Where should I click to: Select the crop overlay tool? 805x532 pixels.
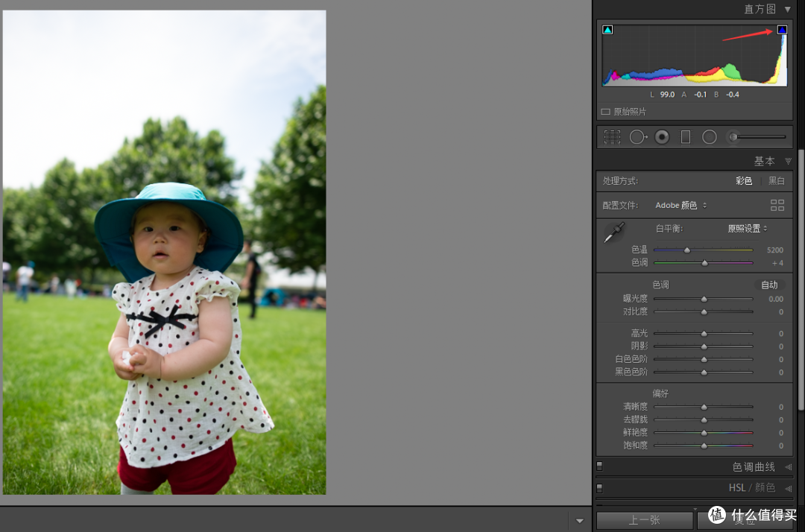coord(612,137)
